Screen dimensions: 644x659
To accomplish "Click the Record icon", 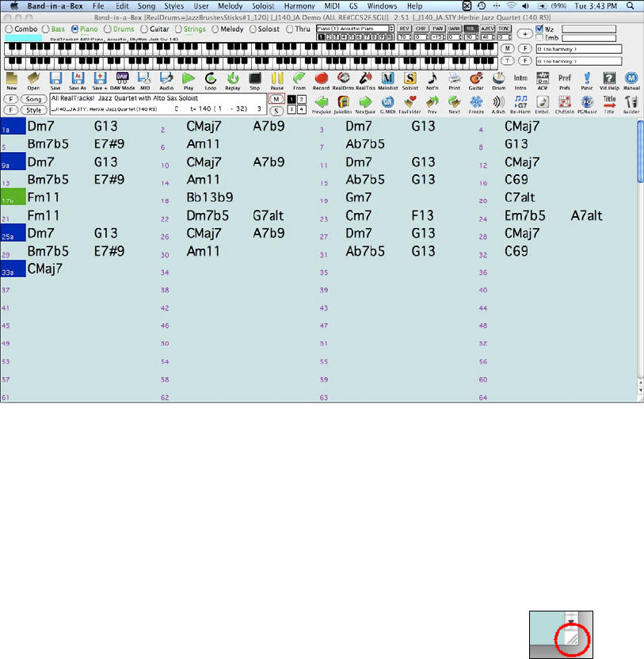I will tap(322, 78).
